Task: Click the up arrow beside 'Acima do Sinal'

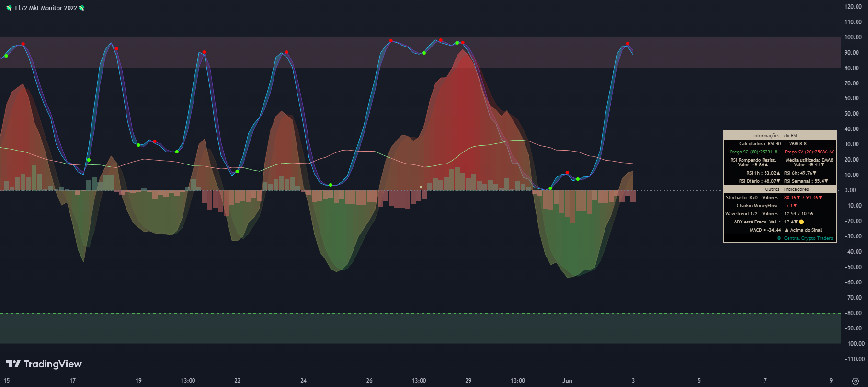Action: pyautogui.click(x=787, y=230)
